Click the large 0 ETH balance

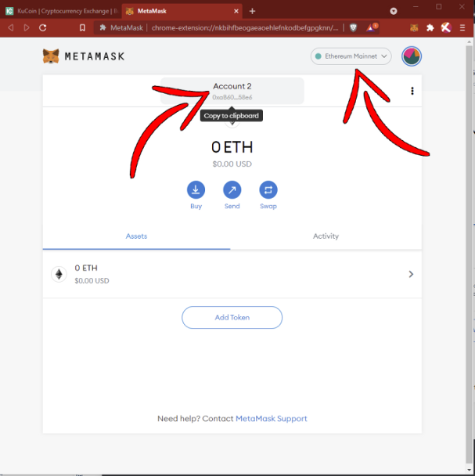pyautogui.click(x=232, y=147)
